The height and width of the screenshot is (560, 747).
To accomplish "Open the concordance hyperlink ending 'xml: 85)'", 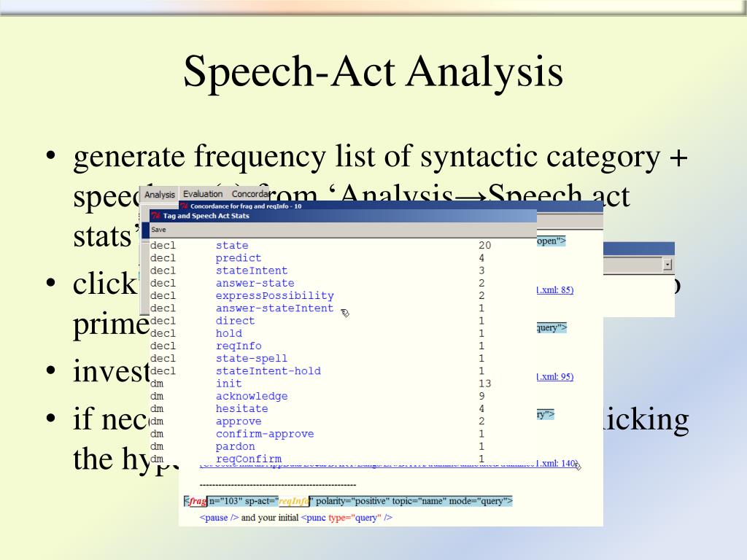I will (555, 289).
